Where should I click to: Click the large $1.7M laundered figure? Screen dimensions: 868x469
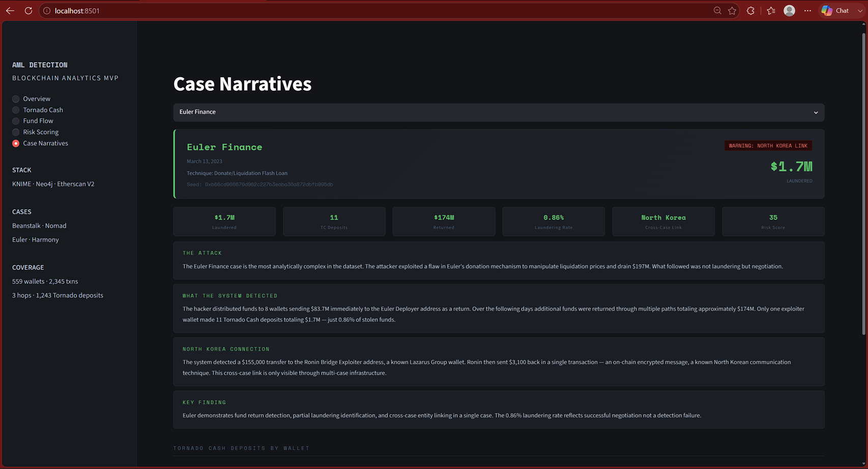[791, 167]
